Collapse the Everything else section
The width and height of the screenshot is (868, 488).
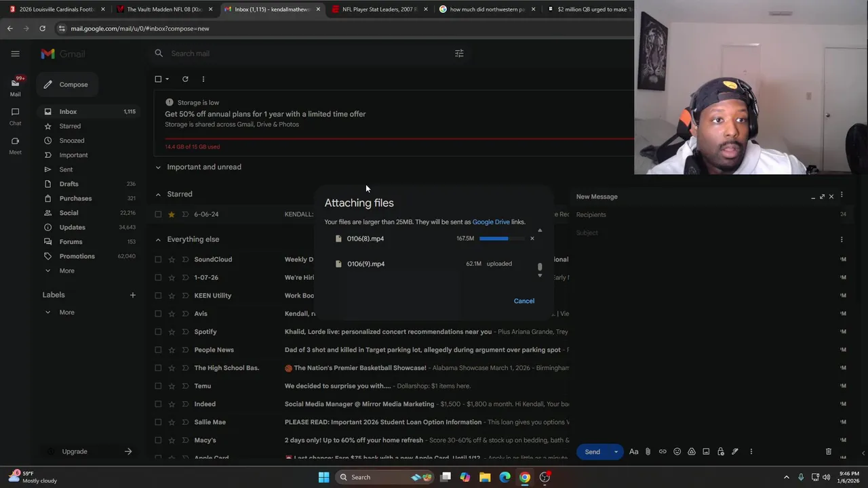(x=158, y=239)
